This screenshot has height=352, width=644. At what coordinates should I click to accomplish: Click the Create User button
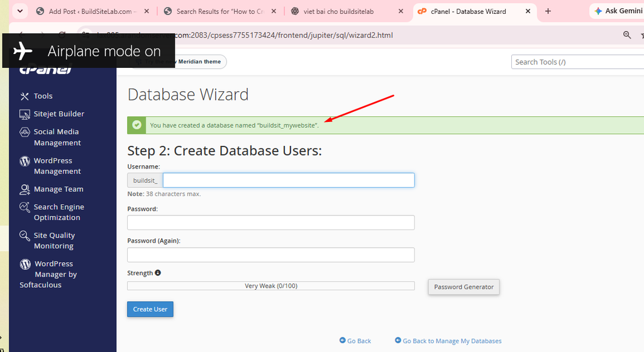coord(150,309)
